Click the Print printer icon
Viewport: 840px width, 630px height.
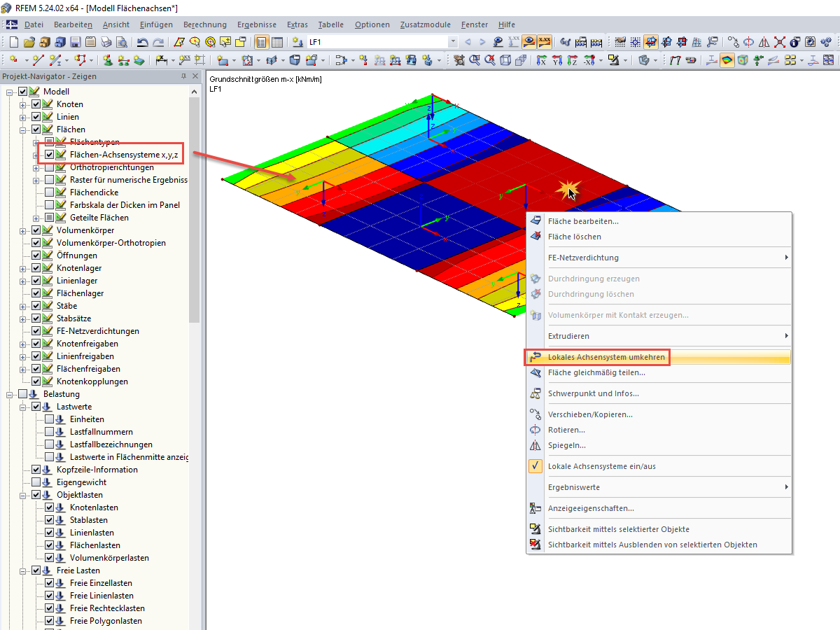[x=106, y=42]
